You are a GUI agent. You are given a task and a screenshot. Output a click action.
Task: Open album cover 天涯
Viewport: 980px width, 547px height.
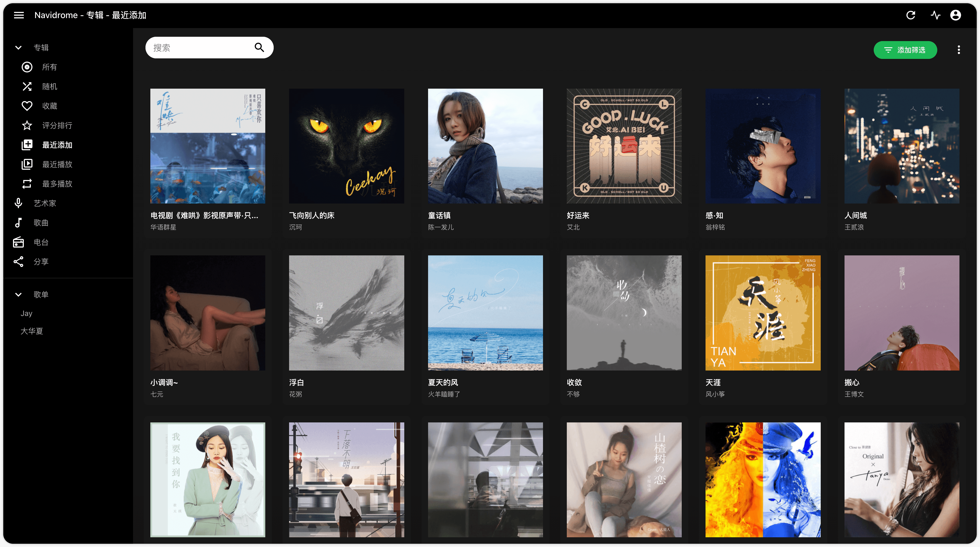(x=763, y=313)
